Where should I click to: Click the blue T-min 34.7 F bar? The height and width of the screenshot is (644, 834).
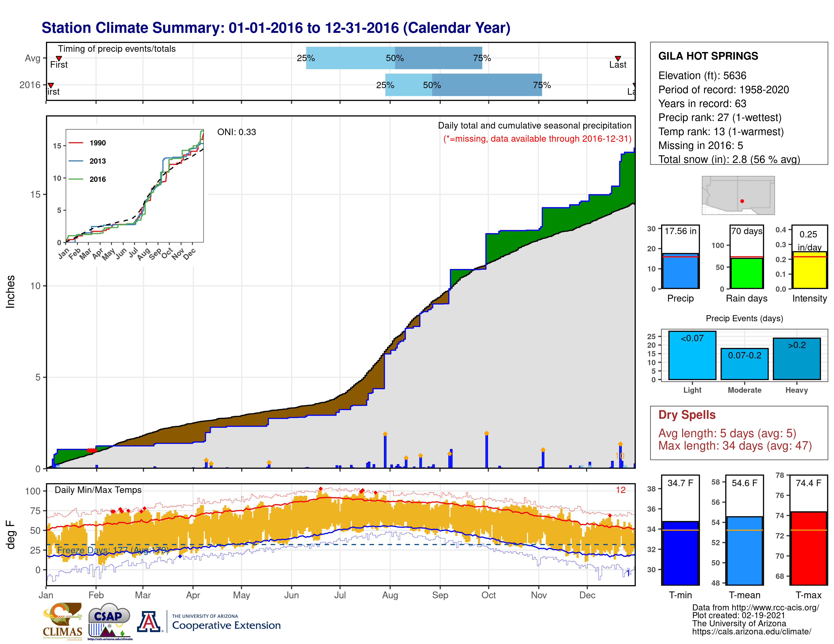pyautogui.click(x=680, y=553)
